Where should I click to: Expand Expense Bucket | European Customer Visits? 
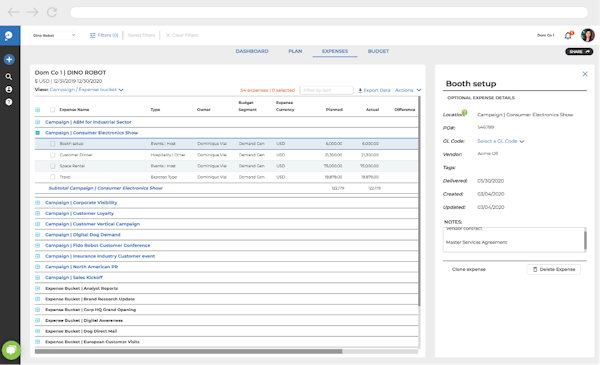38,342
